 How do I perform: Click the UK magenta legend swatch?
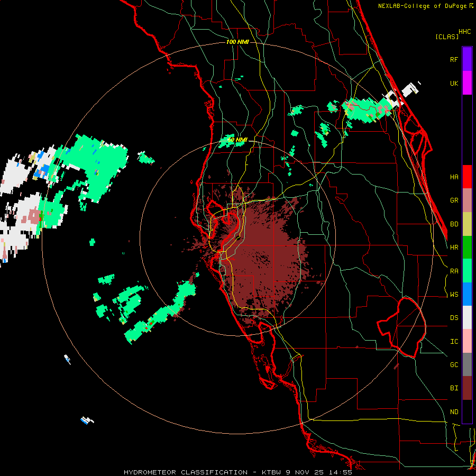pos(467,83)
